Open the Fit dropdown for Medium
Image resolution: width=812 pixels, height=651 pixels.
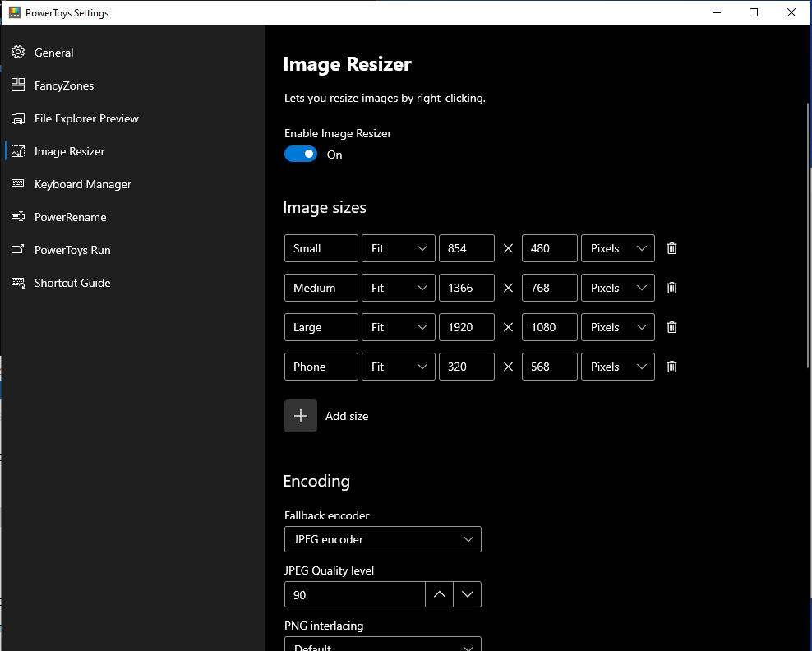point(399,288)
